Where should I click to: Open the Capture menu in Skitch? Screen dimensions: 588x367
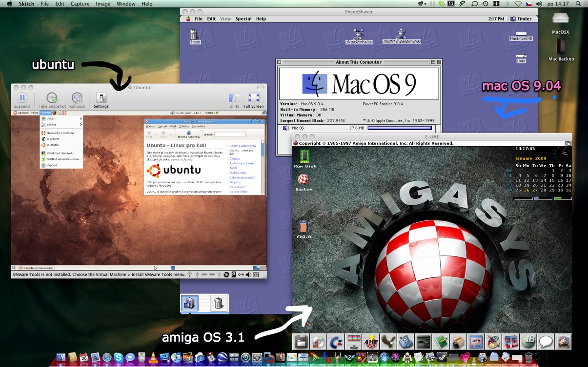pyautogui.click(x=80, y=4)
